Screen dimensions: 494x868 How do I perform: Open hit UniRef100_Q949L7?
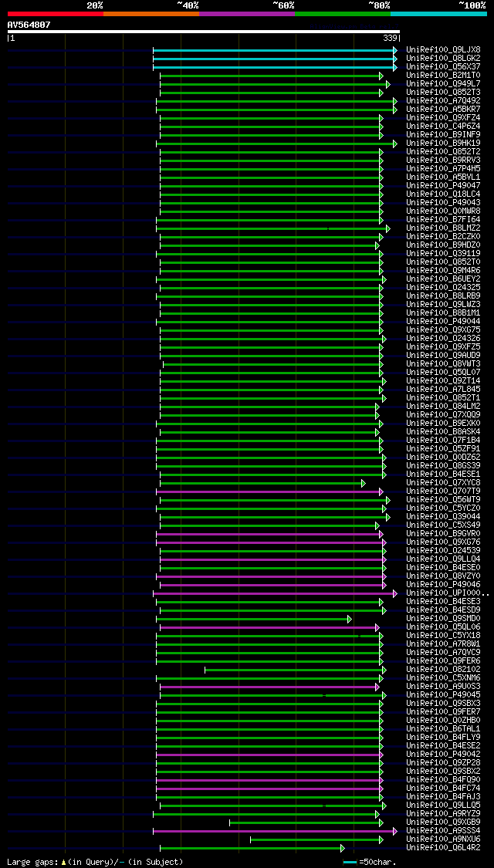(x=443, y=83)
